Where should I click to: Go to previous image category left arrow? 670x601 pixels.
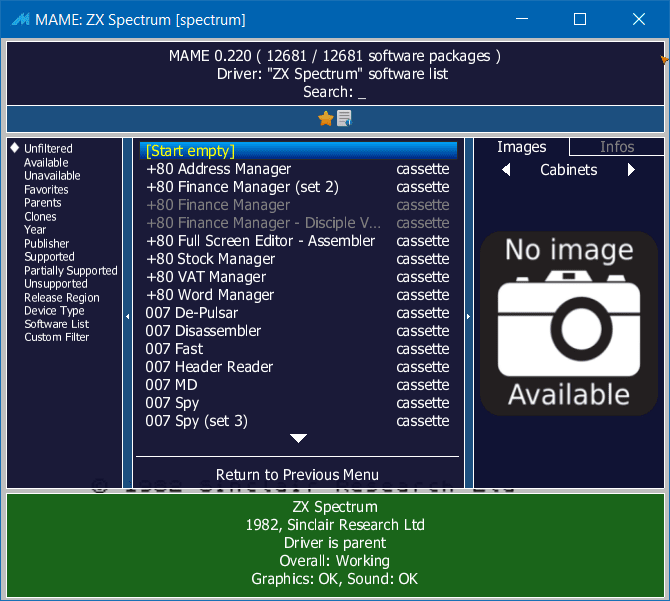click(x=506, y=170)
